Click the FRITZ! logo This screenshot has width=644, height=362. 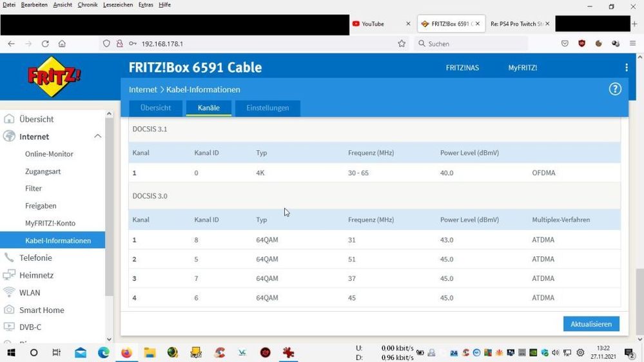coord(54,77)
